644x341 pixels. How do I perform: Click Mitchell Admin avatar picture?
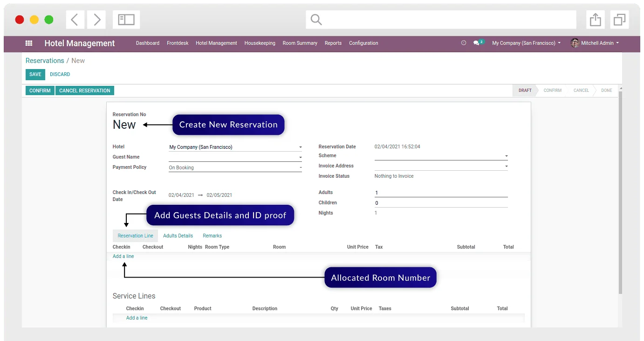point(575,43)
